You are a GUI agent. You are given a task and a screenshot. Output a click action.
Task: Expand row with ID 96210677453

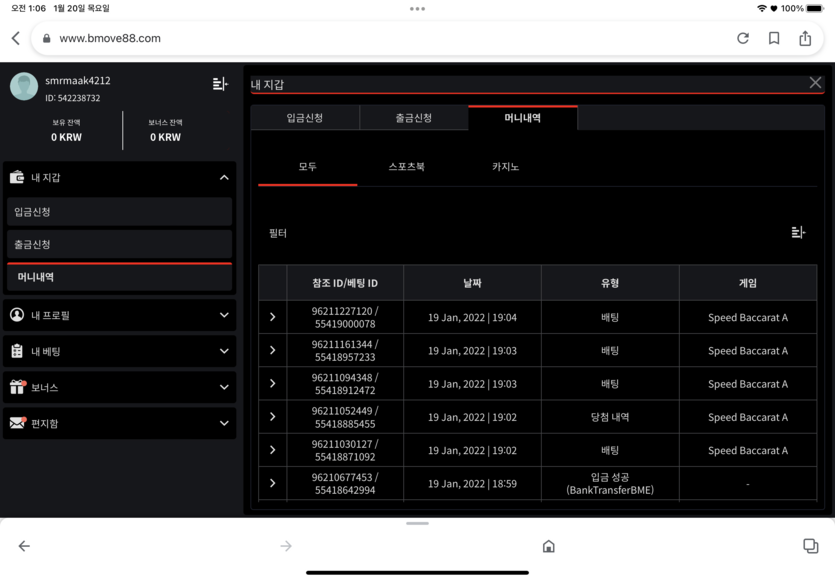coord(273,483)
